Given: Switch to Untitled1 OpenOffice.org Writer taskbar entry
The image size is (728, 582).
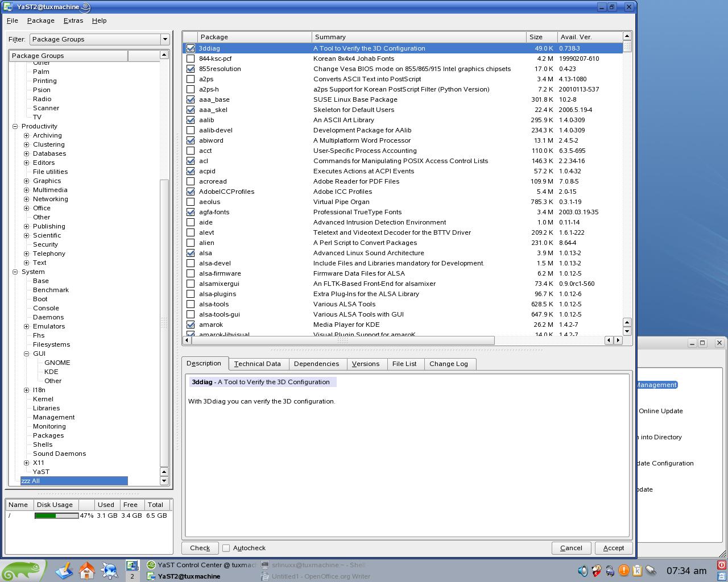Looking at the screenshot, I should pos(315,576).
